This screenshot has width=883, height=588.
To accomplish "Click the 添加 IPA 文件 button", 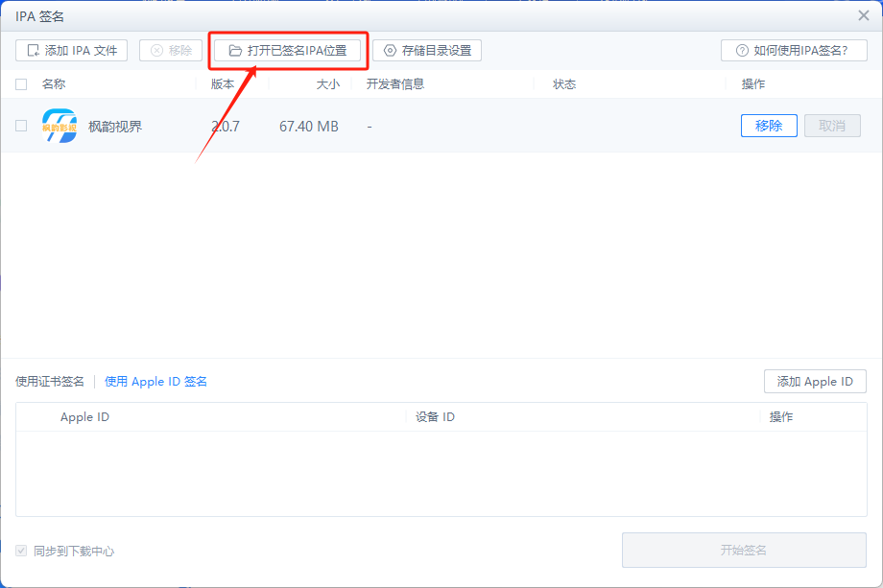I will 71,51.
